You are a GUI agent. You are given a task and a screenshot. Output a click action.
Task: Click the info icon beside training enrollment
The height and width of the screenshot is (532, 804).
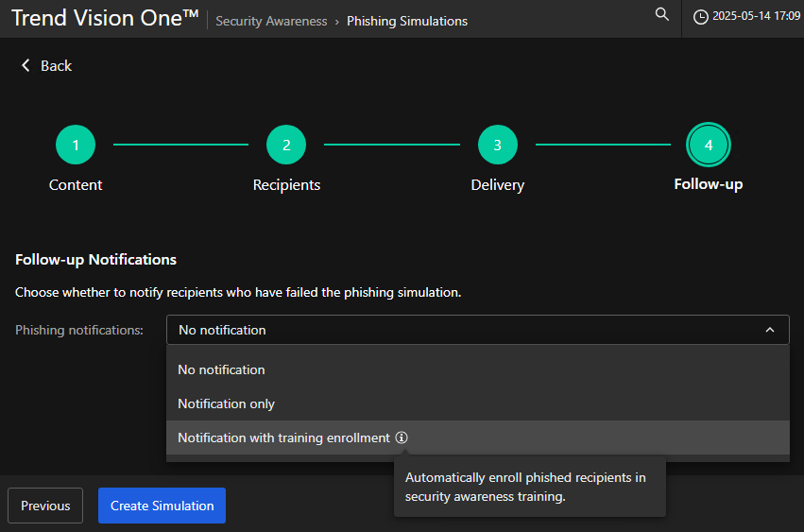click(x=402, y=438)
